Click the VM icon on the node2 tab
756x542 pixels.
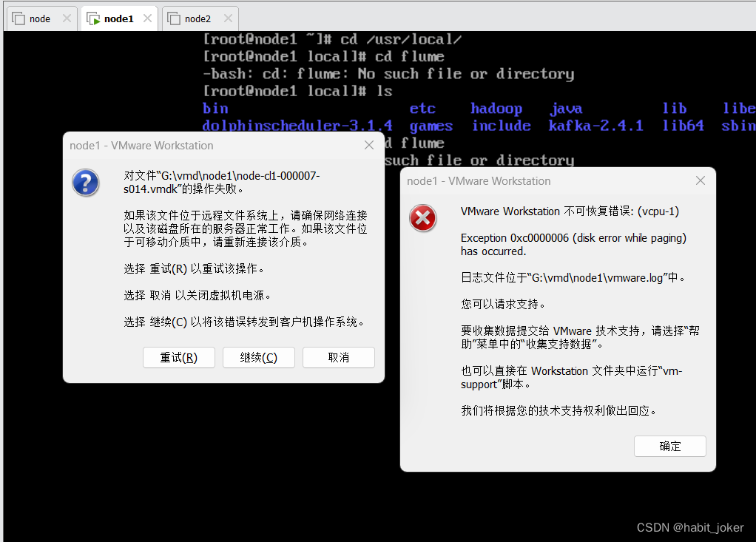coord(174,17)
